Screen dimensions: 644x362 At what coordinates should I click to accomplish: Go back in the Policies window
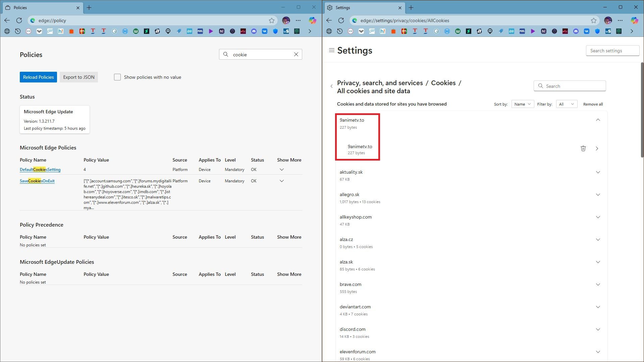tap(7, 20)
